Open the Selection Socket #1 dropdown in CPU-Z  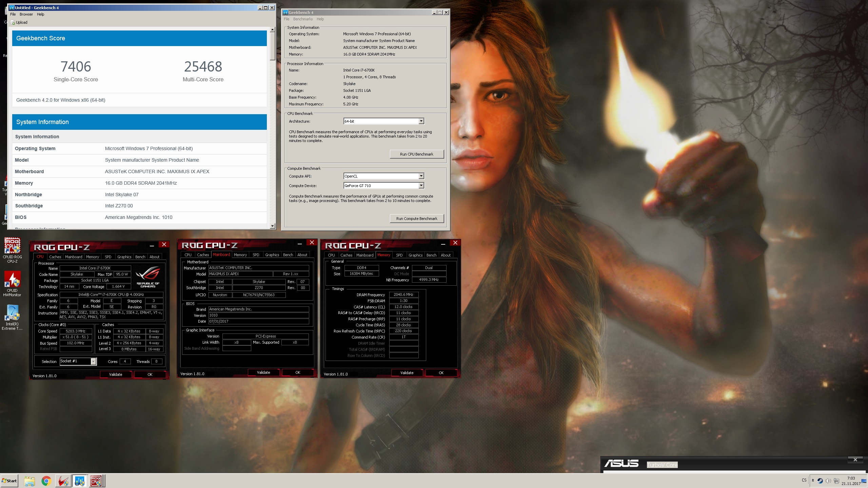point(93,361)
